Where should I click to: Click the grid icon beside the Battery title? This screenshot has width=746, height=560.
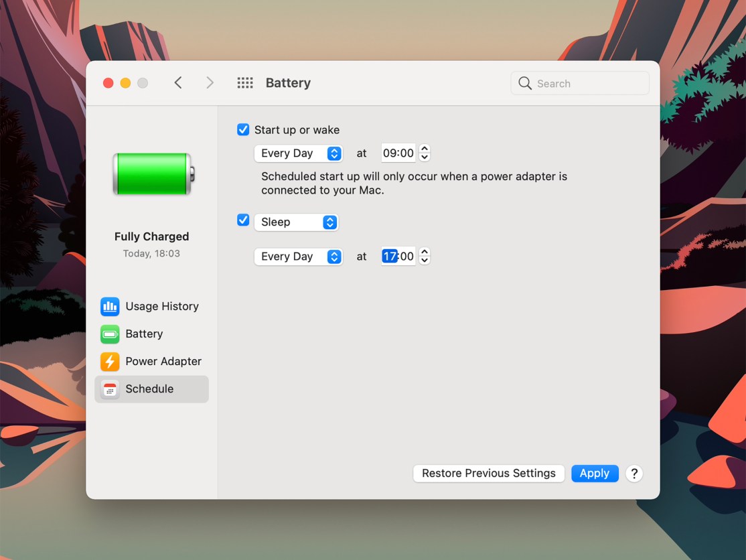click(245, 82)
